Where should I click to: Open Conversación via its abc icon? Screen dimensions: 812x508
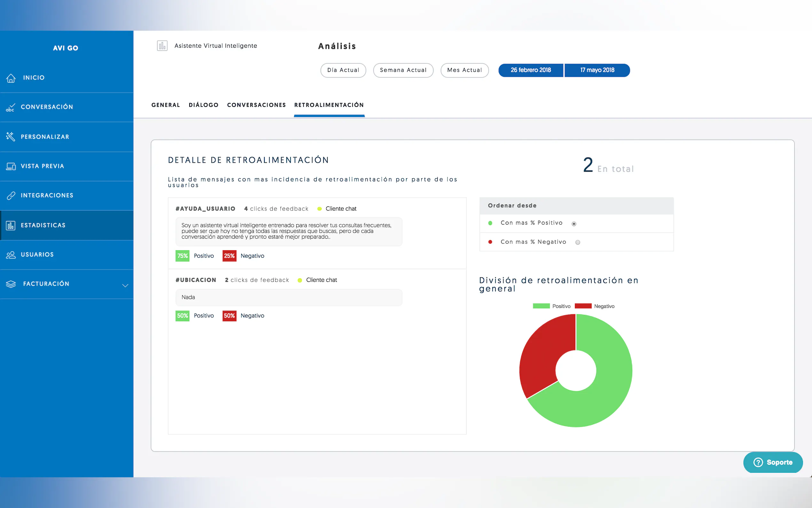(11, 107)
